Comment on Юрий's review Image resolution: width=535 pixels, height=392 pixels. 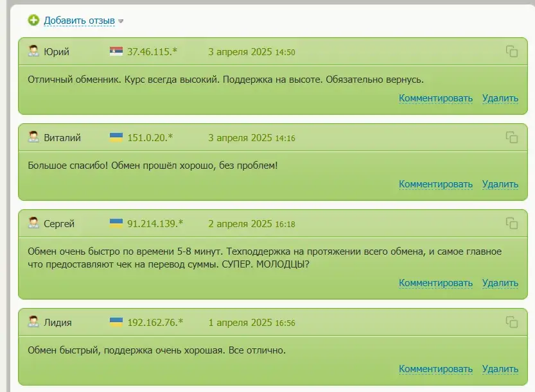(x=435, y=98)
